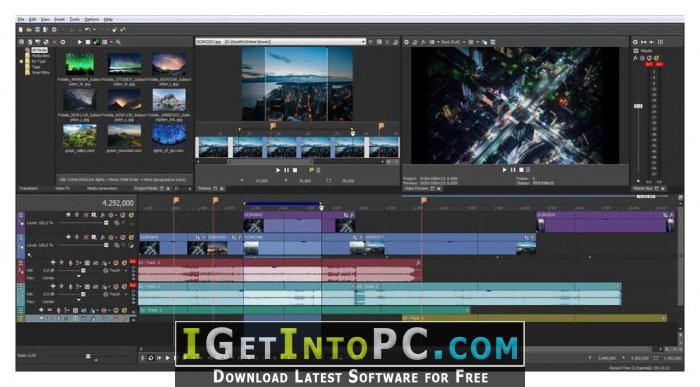
Task: Solo the red audio track
Action: [x=124, y=263]
